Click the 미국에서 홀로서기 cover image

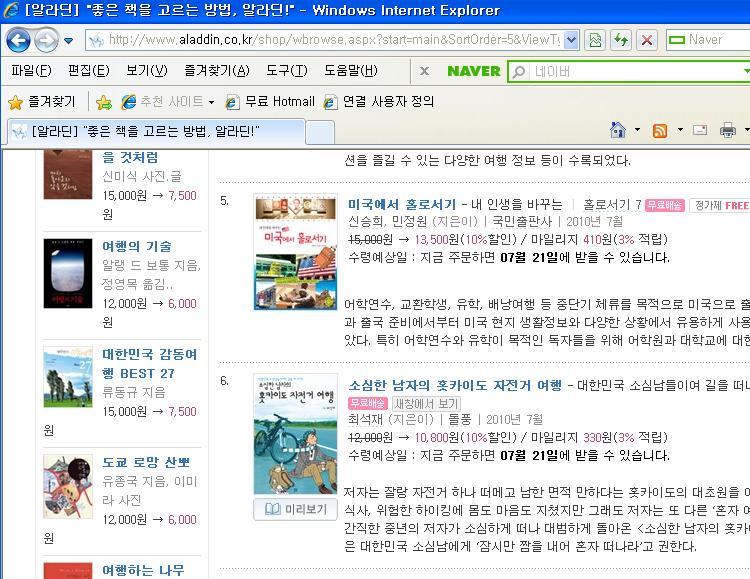[295, 252]
